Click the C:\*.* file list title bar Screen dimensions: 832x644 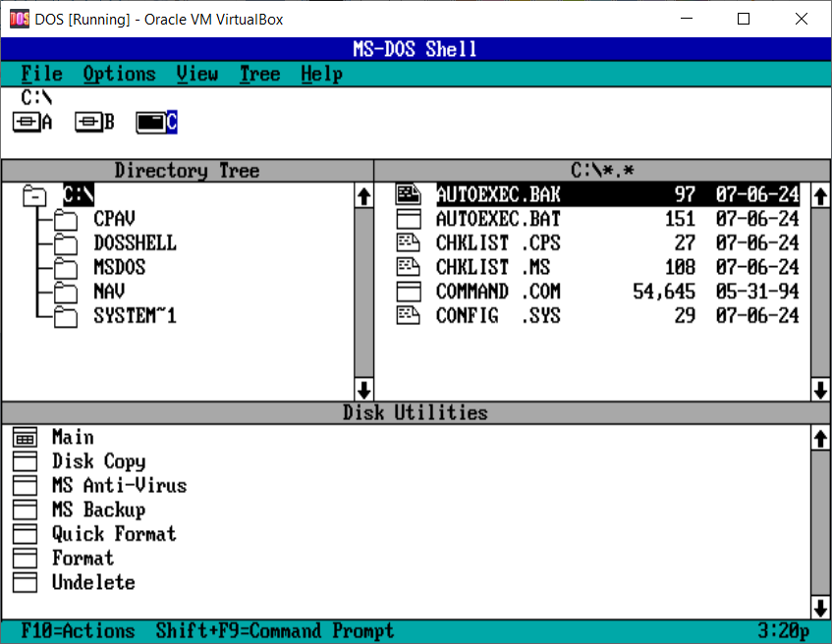pos(602,171)
